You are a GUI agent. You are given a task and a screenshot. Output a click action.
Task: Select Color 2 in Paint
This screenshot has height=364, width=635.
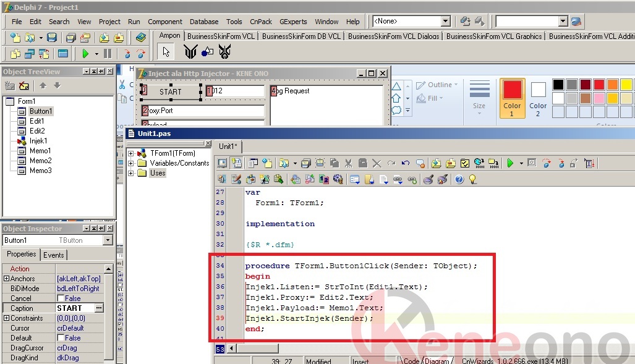[538, 98]
